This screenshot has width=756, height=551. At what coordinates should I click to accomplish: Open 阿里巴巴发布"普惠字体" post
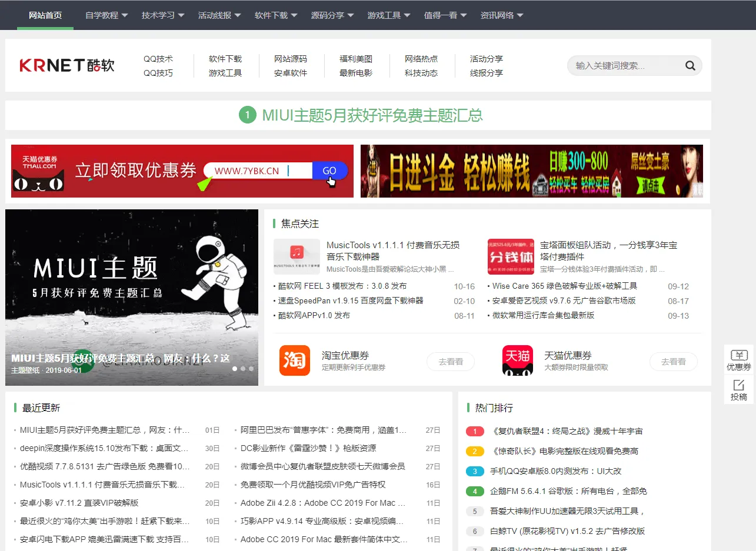click(324, 430)
